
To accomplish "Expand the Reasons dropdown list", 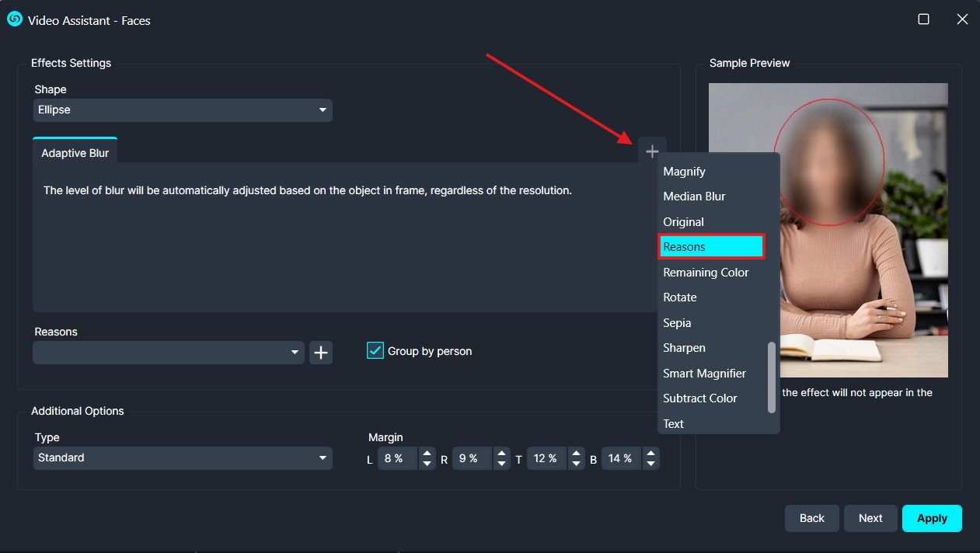I will (169, 353).
